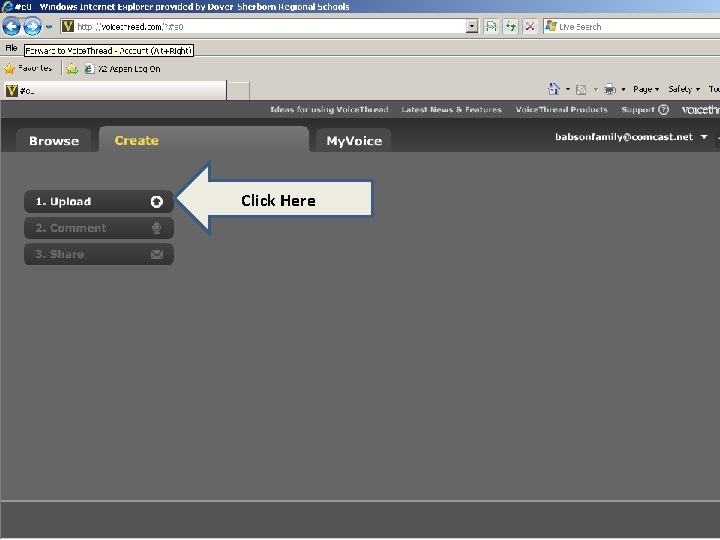The height and width of the screenshot is (540, 720).
Task: Open Latest News & Features link
Action: point(451,109)
